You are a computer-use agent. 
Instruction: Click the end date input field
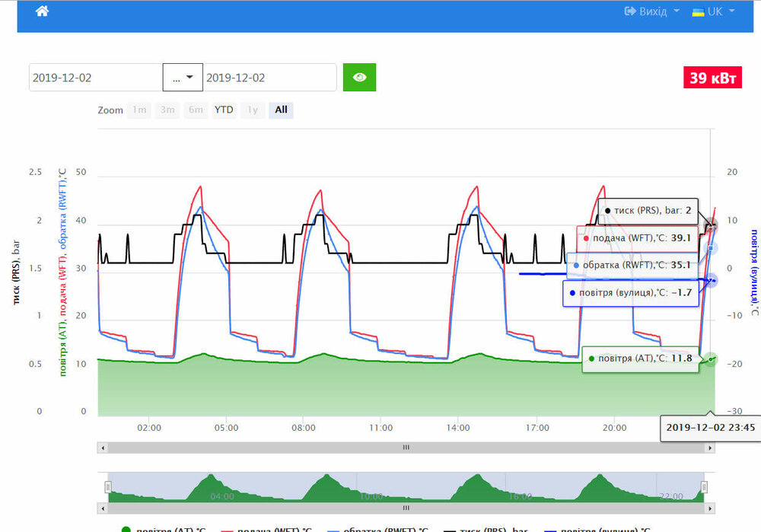[269, 78]
